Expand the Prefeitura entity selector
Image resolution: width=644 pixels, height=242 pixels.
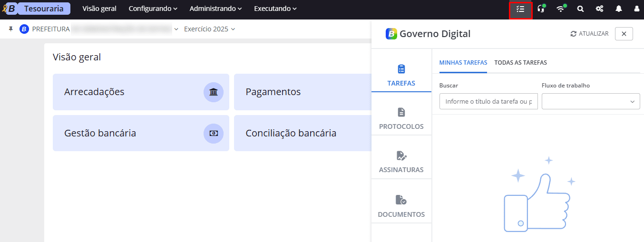pos(105,29)
